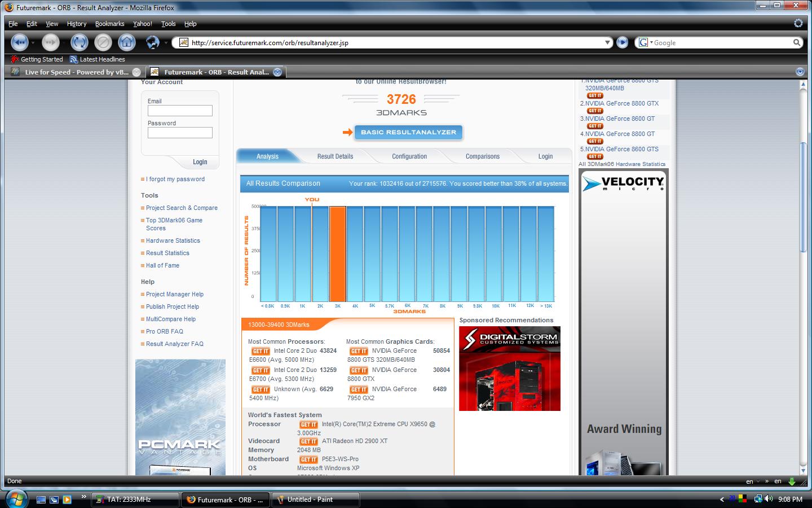Viewport: 812px width, 508px height.
Task: Click Switch Between Windows quick launch icon
Action: [x=54, y=500]
